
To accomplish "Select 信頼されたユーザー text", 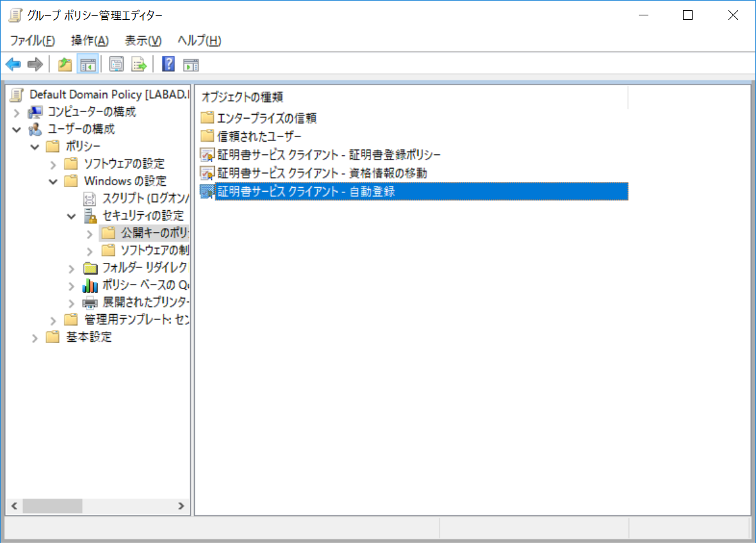I will [259, 137].
